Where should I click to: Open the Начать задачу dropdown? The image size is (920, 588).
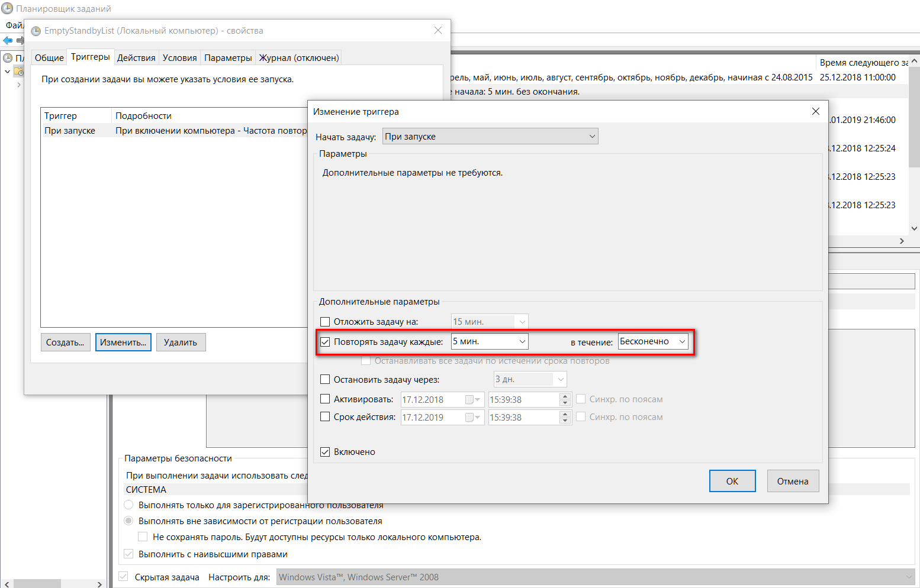pos(490,137)
